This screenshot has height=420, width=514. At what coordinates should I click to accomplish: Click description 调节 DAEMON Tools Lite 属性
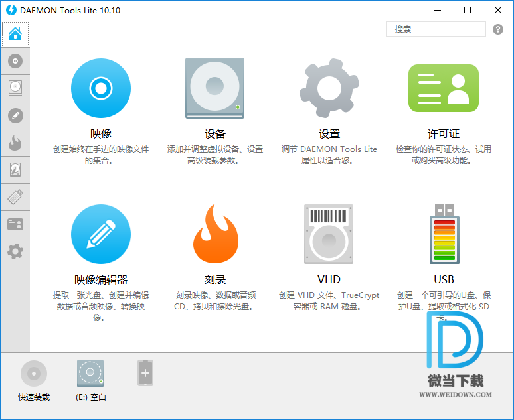click(x=329, y=155)
